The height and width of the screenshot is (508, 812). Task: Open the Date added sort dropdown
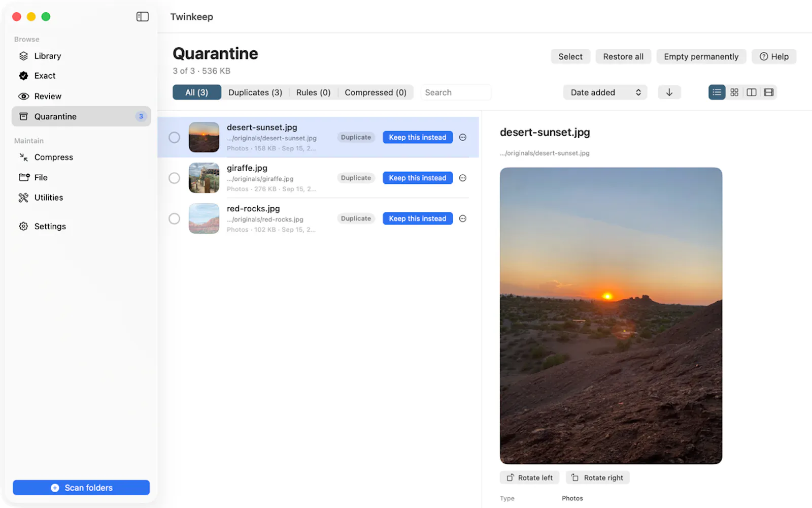(x=605, y=92)
